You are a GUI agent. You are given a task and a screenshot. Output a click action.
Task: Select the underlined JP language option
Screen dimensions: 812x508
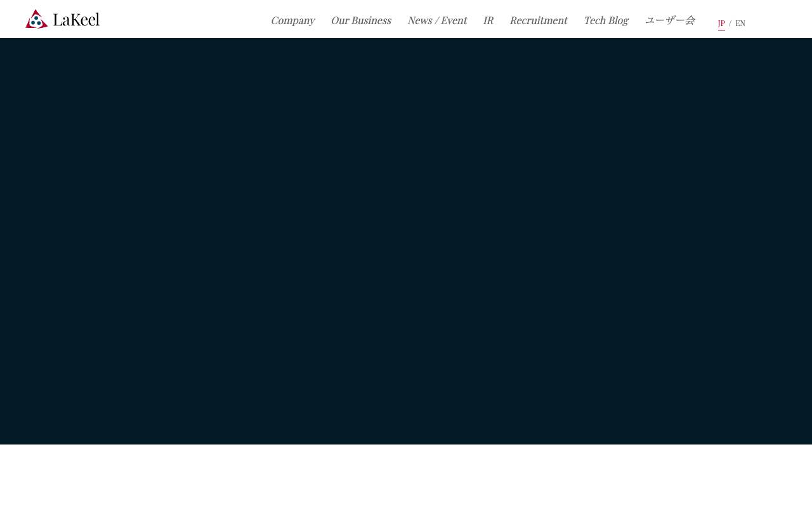(721, 23)
